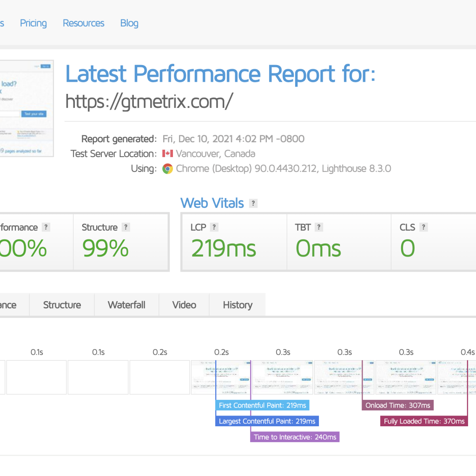
Task: Click the CLS value 0
Action: pyautogui.click(x=407, y=248)
